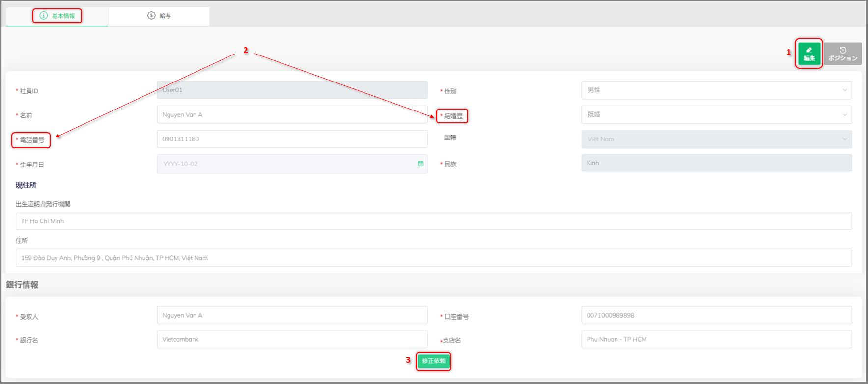Click the 民族 label
This screenshot has height=384, width=868.
[450, 164]
